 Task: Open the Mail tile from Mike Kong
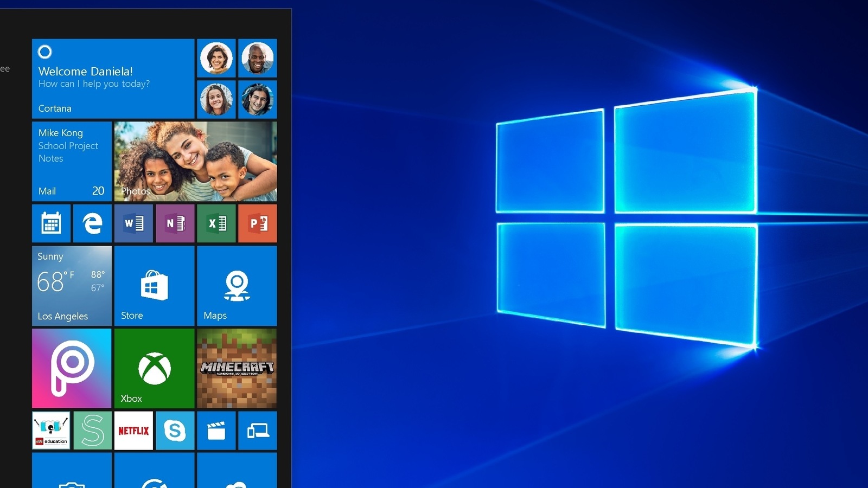72,162
